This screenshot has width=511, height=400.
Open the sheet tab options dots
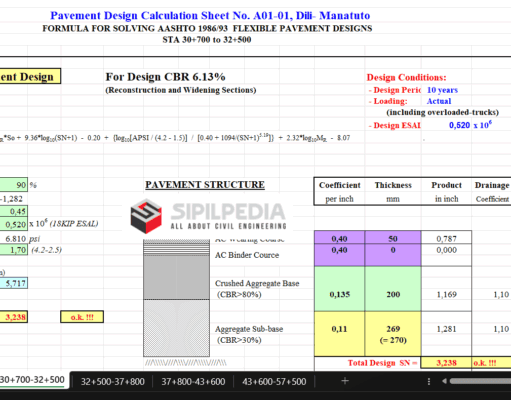(x=429, y=381)
